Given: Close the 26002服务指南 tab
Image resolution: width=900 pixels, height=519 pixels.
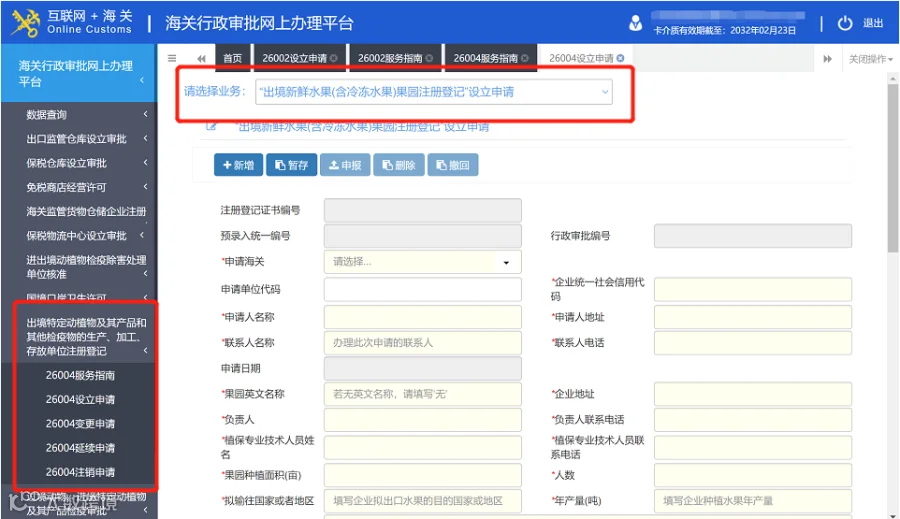Looking at the screenshot, I should click(429, 58).
